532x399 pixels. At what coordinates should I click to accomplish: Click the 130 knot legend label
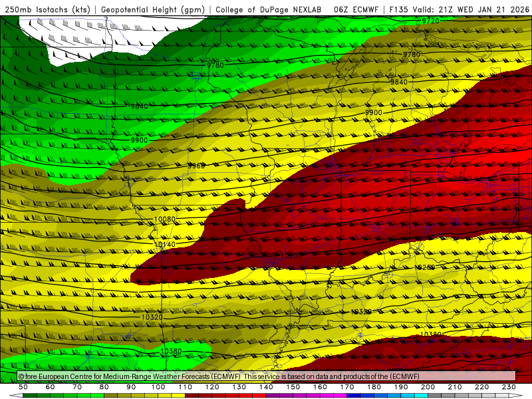[x=239, y=387]
